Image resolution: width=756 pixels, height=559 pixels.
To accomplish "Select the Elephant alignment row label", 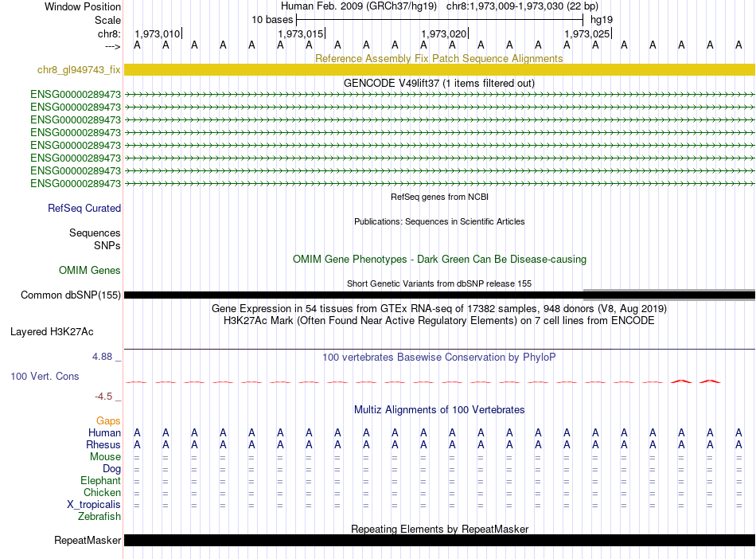I will coord(100,481).
